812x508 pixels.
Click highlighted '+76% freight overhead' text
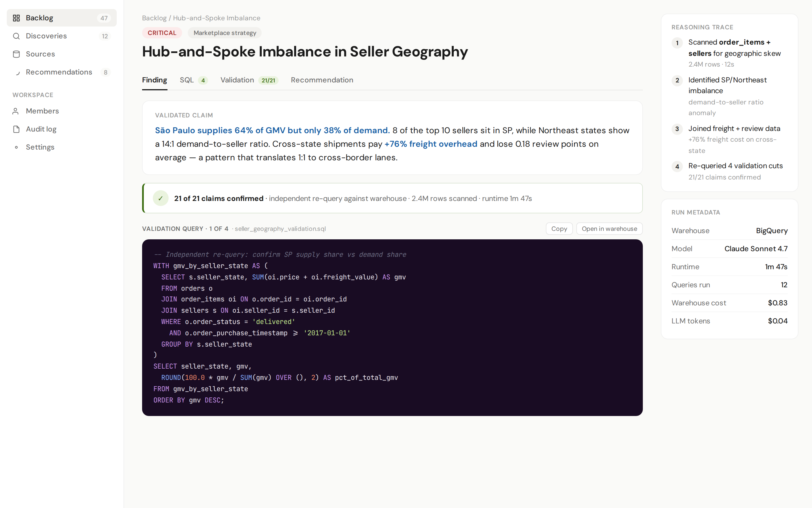click(x=431, y=144)
